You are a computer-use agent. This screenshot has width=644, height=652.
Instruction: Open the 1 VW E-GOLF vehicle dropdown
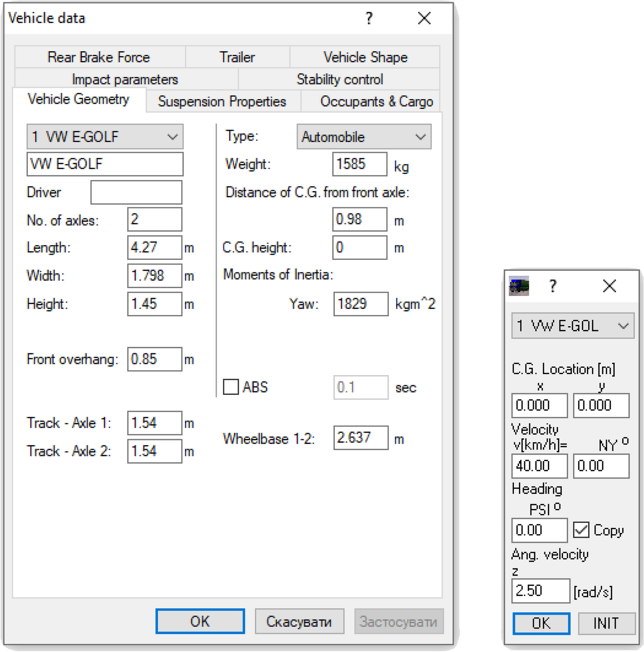click(x=105, y=137)
